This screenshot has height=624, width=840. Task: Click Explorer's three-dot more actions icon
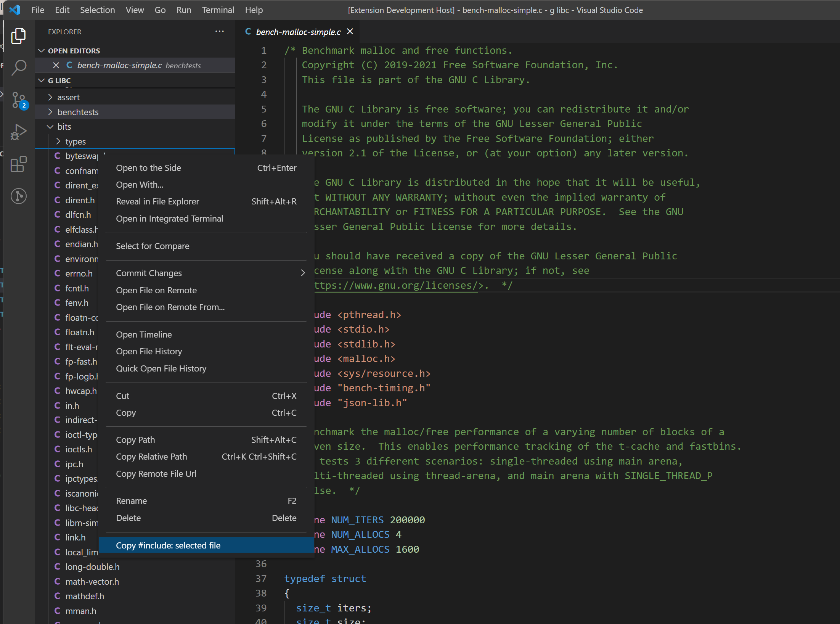pyautogui.click(x=219, y=32)
